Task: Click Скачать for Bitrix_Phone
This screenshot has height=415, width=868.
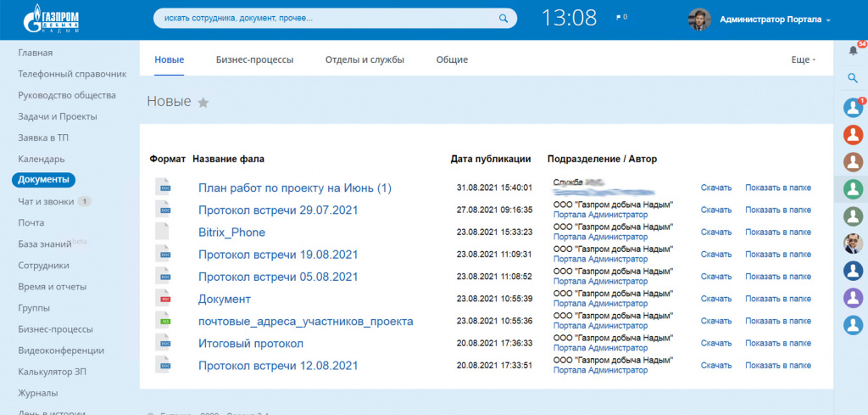Action: click(716, 233)
